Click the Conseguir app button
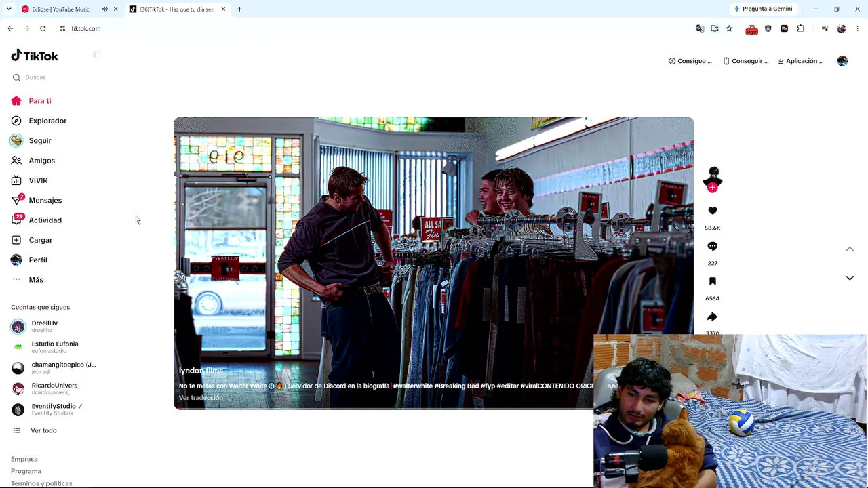This screenshot has height=488, width=868. click(746, 61)
